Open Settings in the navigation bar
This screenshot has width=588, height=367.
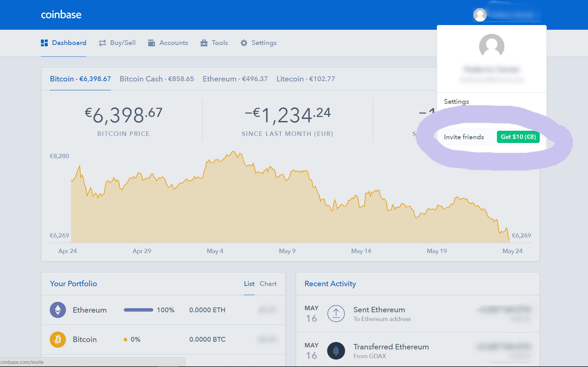(258, 43)
